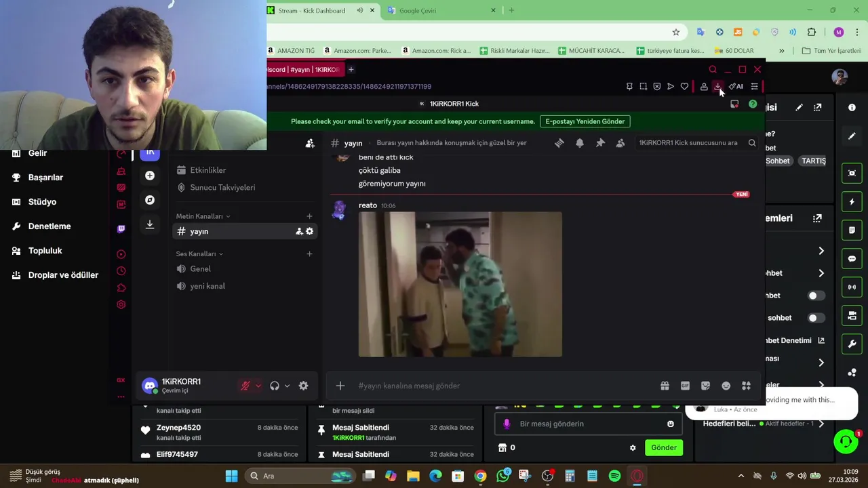Image resolution: width=868 pixels, height=488 pixels.
Task: Open Topluluk menu item
Action: coord(37,251)
